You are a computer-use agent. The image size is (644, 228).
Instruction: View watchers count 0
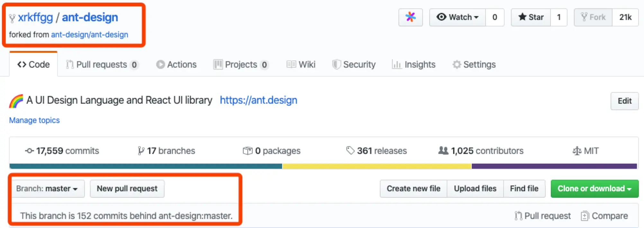pos(495,17)
